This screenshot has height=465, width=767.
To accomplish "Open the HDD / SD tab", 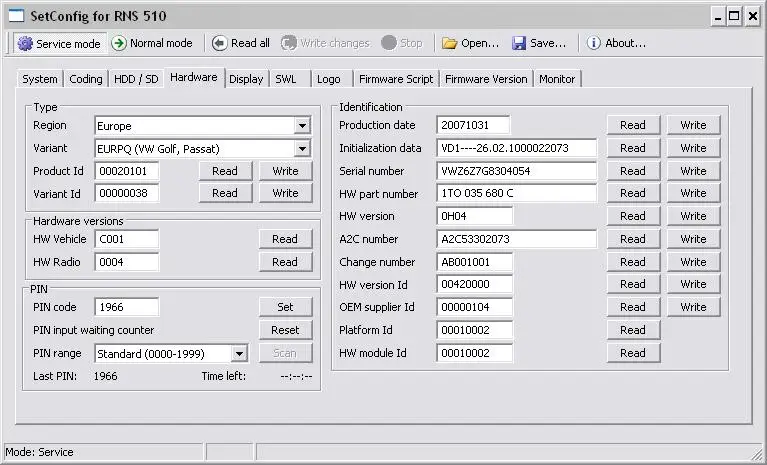I will click(x=136, y=79).
